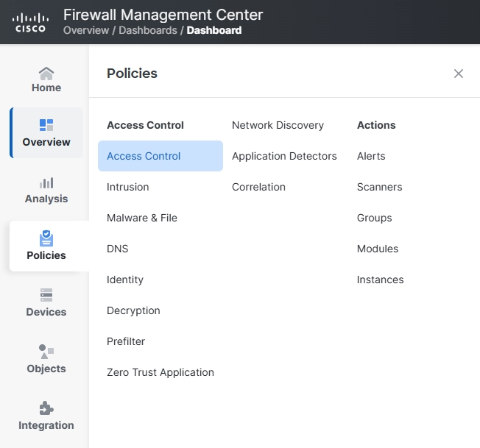
Task: Select the Policies clipboard shield icon
Action: (46, 238)
